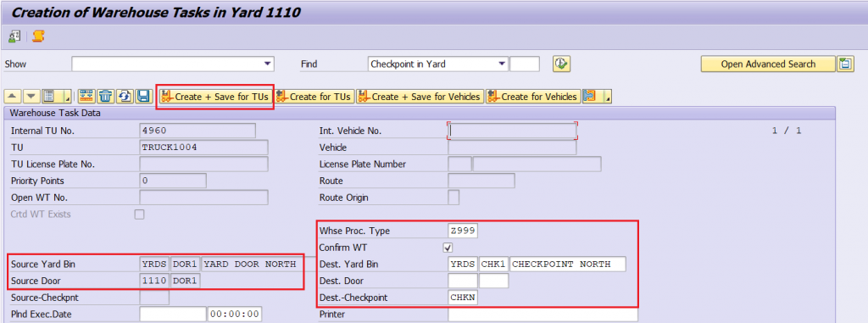This screenshot has height=323, width=868.
Task: Click Source Door field DOR1
Action: 186,281
